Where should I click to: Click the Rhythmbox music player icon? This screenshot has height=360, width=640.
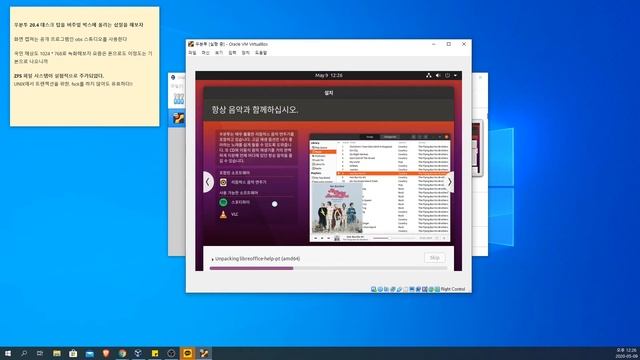[x=223, y=182]
